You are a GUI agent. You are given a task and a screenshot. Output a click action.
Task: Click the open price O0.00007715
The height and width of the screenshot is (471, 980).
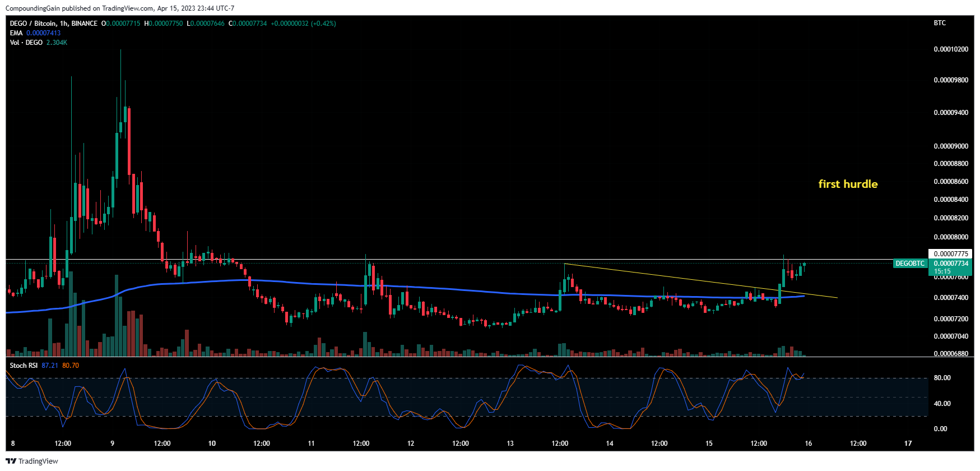pyautogui.click(x=121, y=24)
